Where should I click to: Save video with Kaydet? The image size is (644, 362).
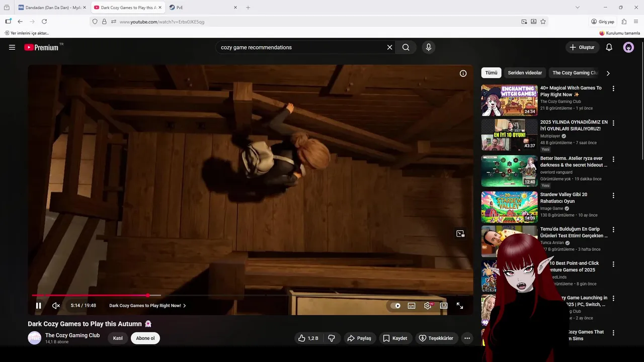[x=395, y=338]
